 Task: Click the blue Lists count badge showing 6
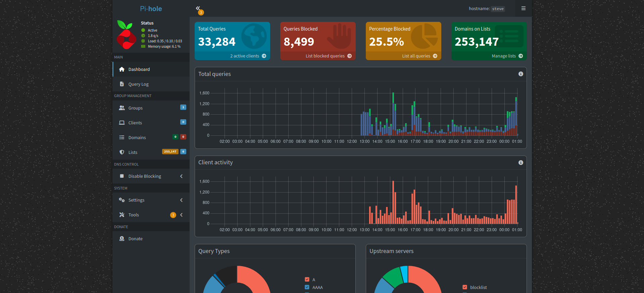[183, 152]
